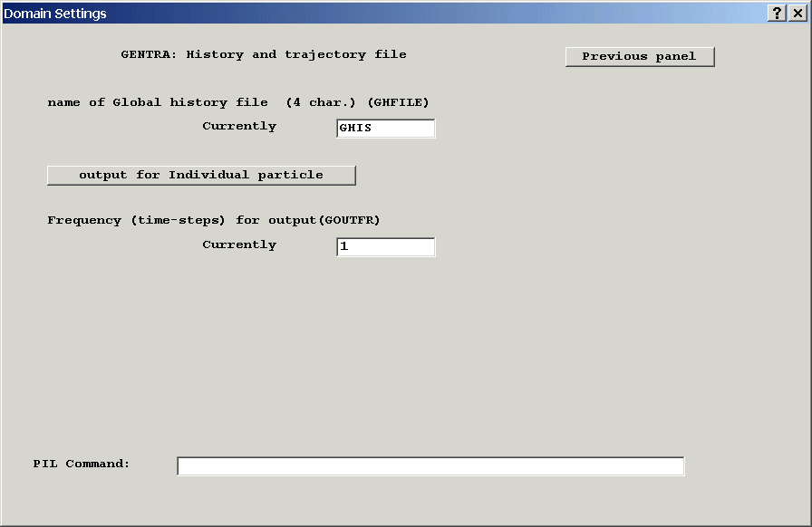This screenshot has height=527, width=812.
Task: Close the Domain Settings dialog
Action: click(x=797, y=13)
